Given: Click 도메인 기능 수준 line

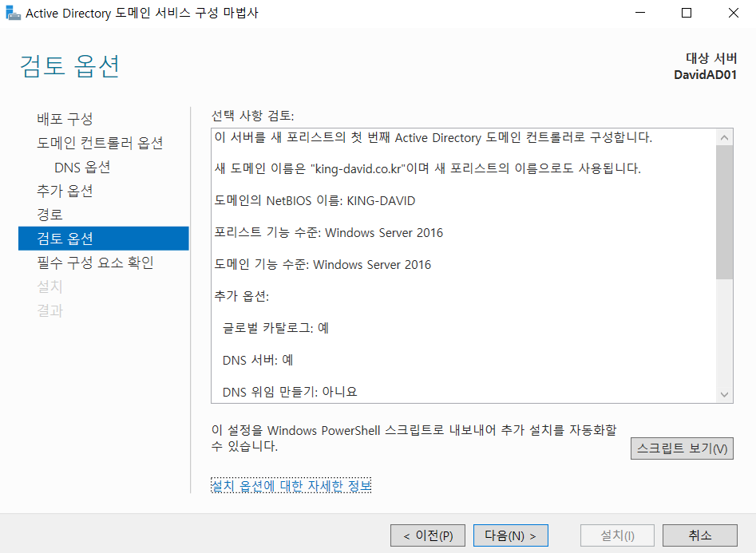Looking at the screenshot, I should tap(323, 264).
